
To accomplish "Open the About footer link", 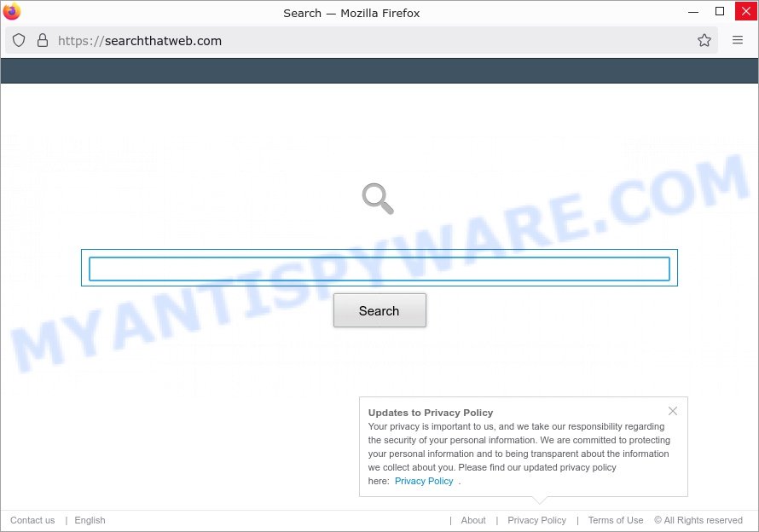I will click(473, 520).
